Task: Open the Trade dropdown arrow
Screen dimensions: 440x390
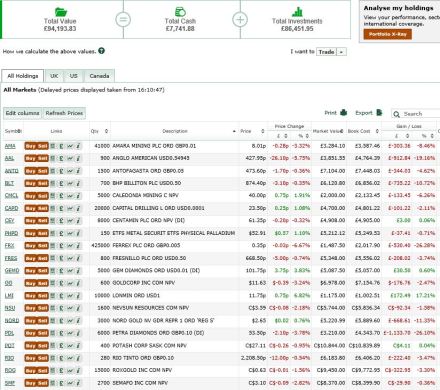Action: point(341,52)
